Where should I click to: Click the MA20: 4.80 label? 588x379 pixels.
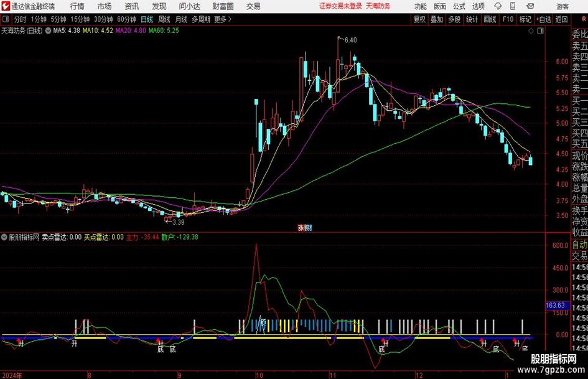point(131,30)
